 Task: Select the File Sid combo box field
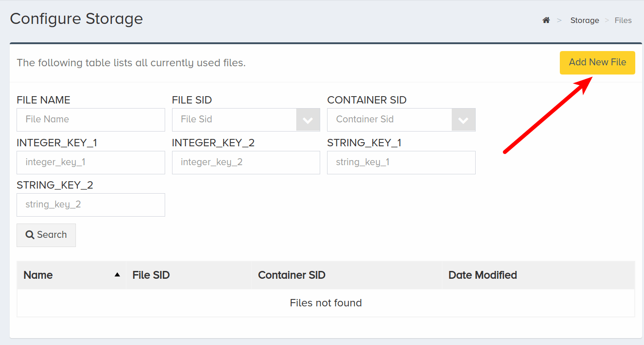246,120
